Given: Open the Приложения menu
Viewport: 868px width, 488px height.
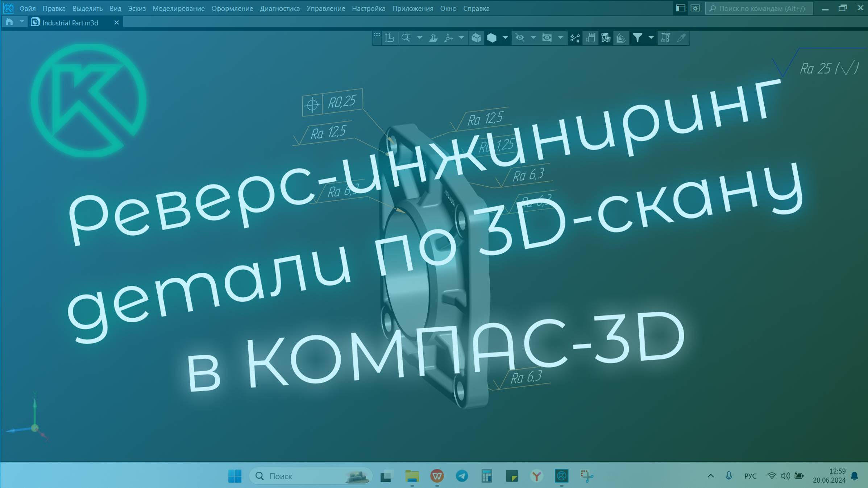Looking at the screenshot, I should (412, 8).
